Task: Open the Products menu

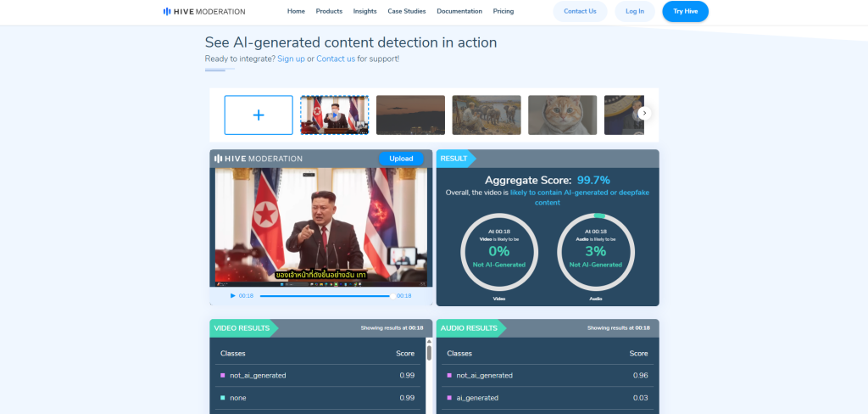Action: click(x=329, y=12)
